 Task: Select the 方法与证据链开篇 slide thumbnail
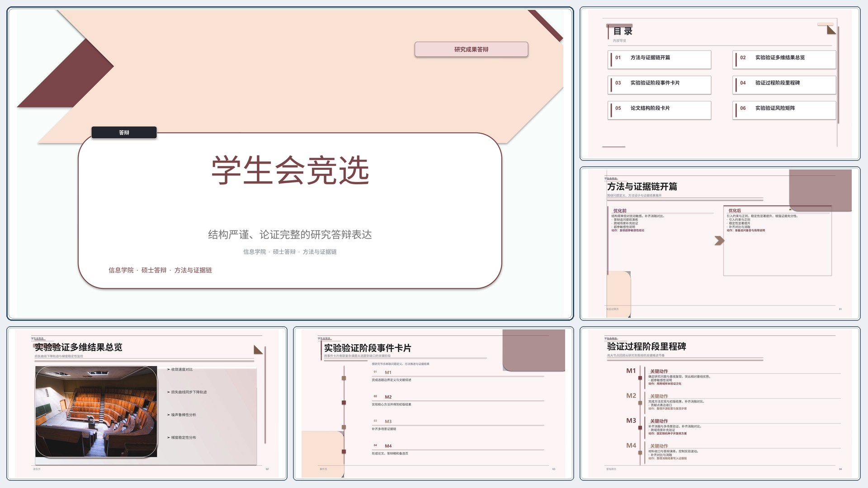[720, 244]
